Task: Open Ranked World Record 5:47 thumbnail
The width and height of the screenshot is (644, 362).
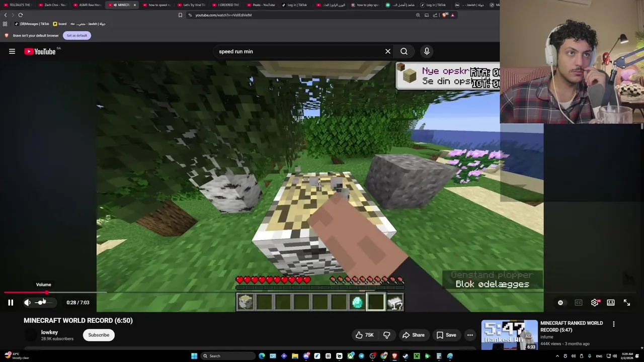Action: pos(509,335)
